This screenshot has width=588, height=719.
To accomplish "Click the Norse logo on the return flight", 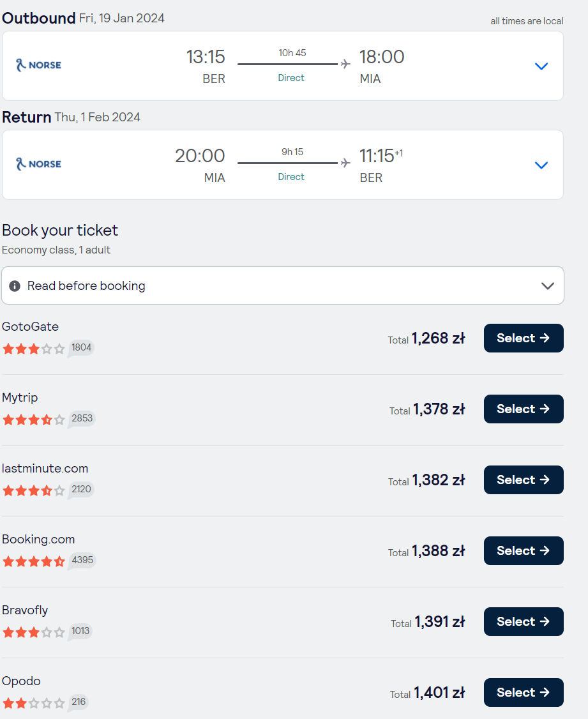I will pos(38,164).
